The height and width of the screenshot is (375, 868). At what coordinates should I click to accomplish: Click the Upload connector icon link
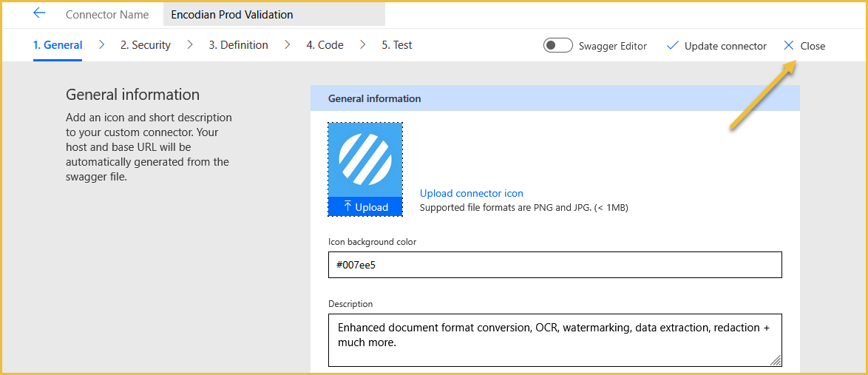(x=472, y=193)
